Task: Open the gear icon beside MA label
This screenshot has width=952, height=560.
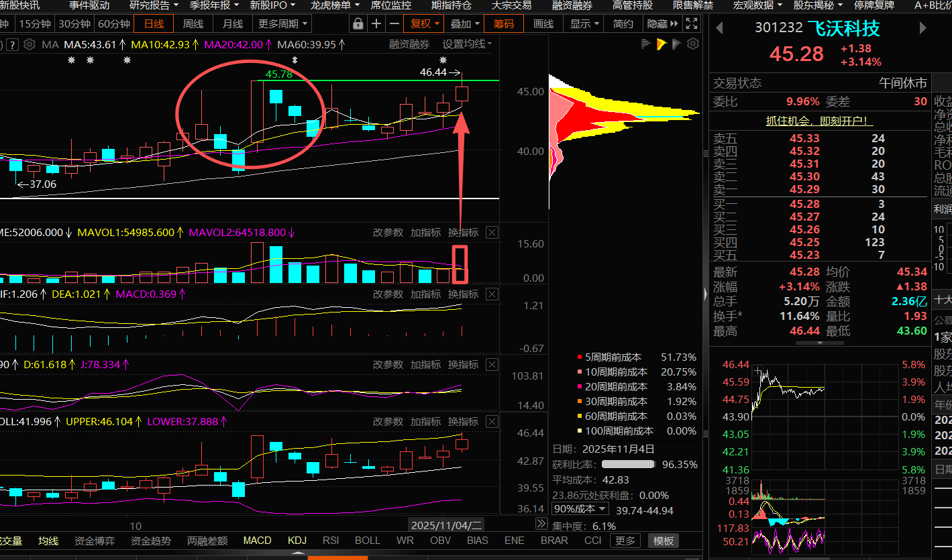Action: pos(29,45)
